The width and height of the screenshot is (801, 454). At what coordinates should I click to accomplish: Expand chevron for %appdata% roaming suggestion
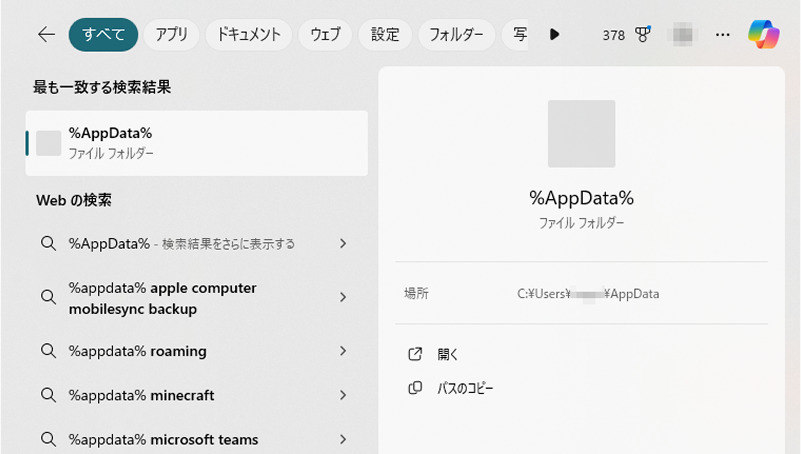(343, 351)
